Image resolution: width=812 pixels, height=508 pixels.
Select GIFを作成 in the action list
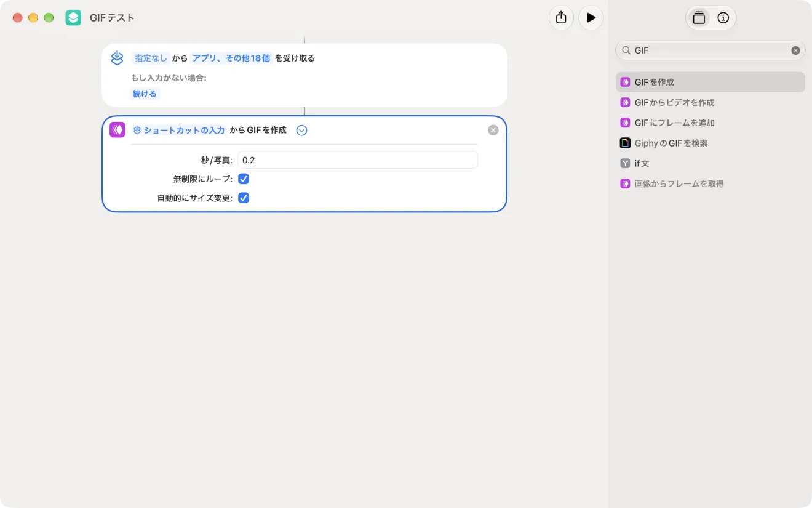point(710,82)
